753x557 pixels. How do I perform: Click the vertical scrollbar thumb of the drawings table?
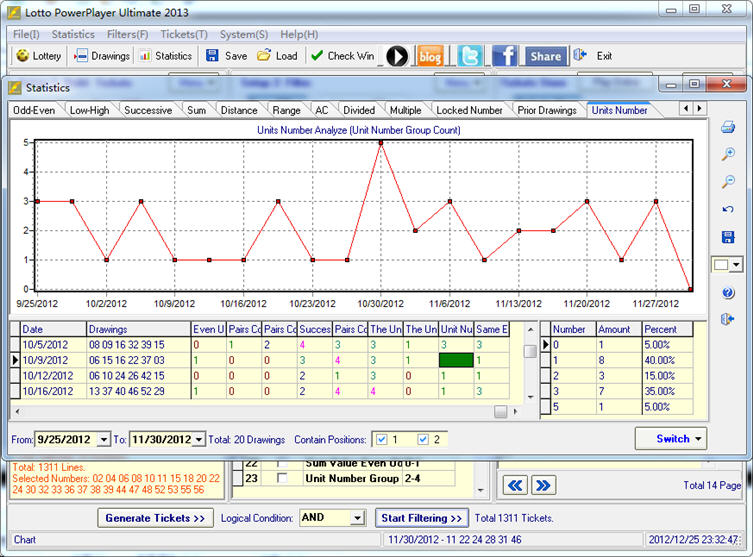(530, 351)
